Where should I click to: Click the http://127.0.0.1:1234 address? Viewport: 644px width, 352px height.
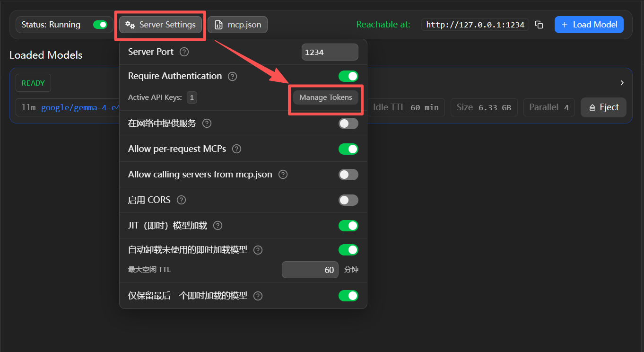(475, 25)
